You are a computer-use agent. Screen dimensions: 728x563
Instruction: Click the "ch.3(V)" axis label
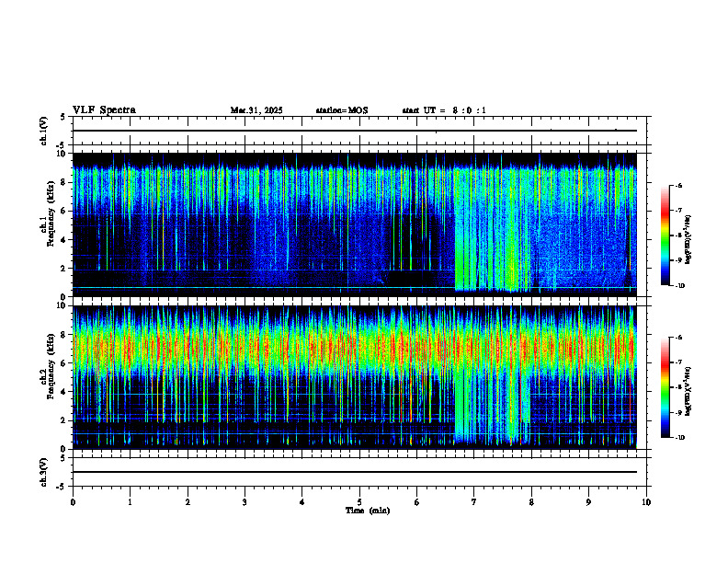click(44, 472)
